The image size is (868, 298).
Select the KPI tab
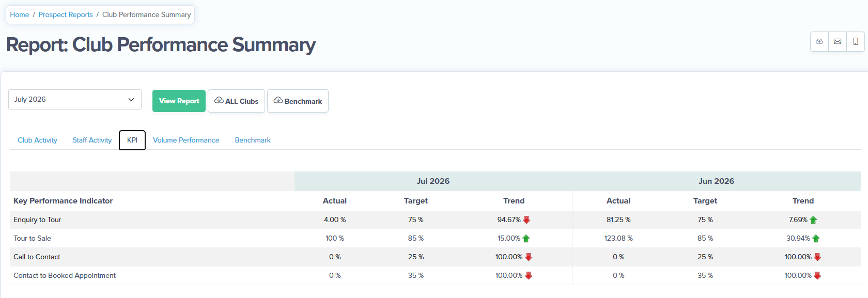(x=132, y=140)
